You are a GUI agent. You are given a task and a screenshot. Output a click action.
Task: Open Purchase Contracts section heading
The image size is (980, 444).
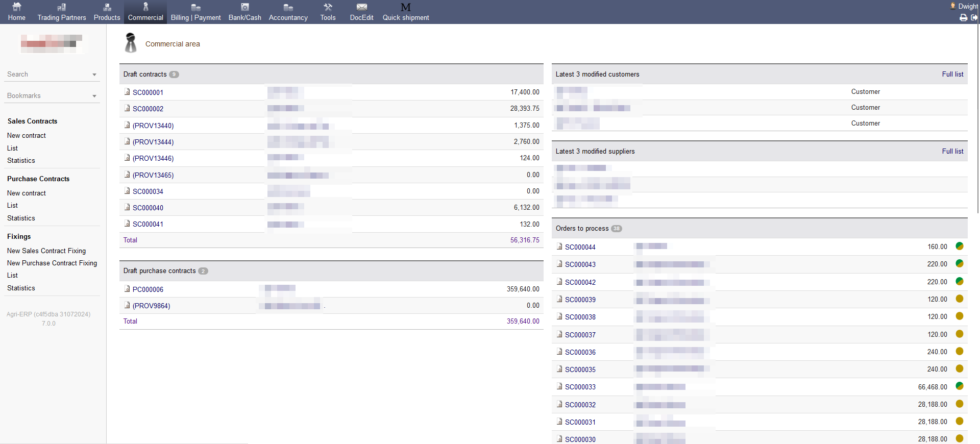[x=38, y=179]
